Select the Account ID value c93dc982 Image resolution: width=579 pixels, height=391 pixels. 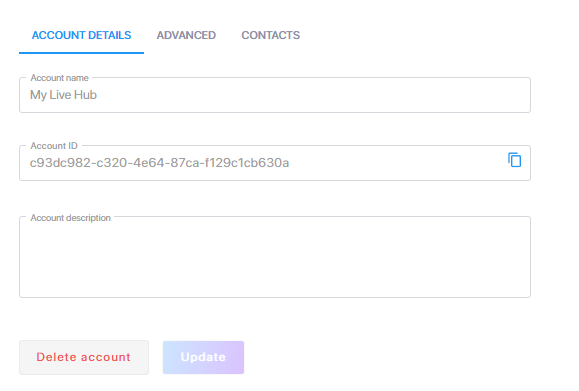(x=159, y=163)
